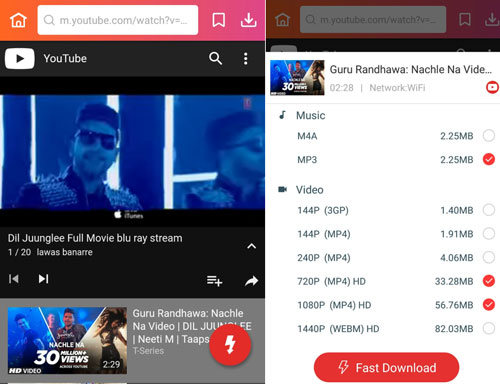The width and height of the screenshot is (500, 384).
Task: Collapse the playlist chevron arrow
Action: click(x=252, y=246)
